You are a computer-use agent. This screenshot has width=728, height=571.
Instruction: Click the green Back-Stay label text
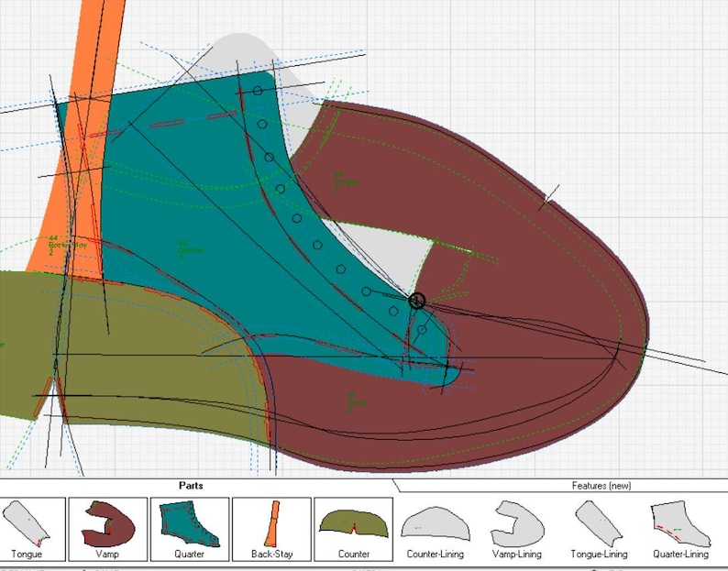[x=67, y=245]
